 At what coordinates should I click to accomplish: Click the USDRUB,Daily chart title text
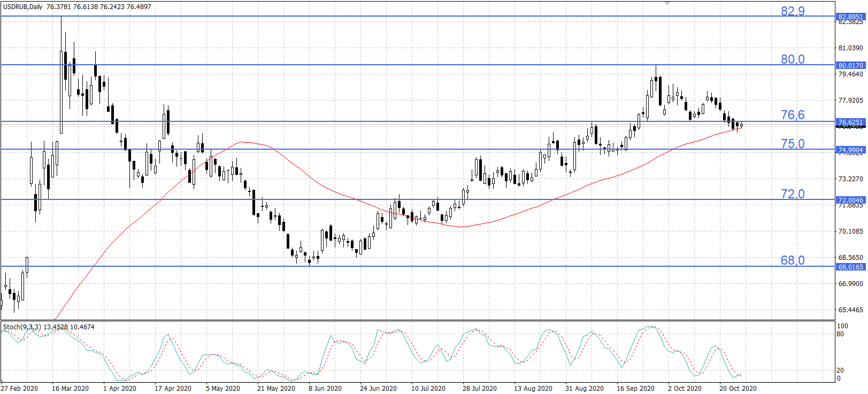[x=22, y=7]
